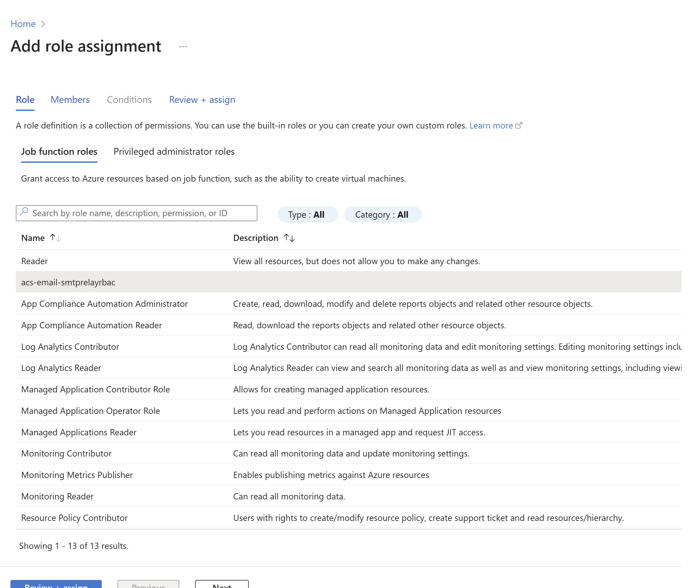
Task: Open the Category filter dropdown
Action: pos(382,215)
